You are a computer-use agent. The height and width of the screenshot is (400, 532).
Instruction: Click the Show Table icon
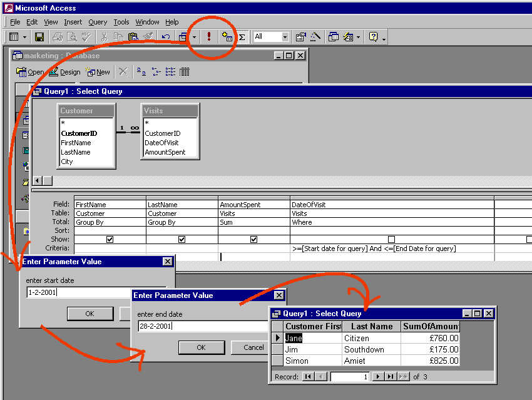pyautogui.click(x=227, y=37)
